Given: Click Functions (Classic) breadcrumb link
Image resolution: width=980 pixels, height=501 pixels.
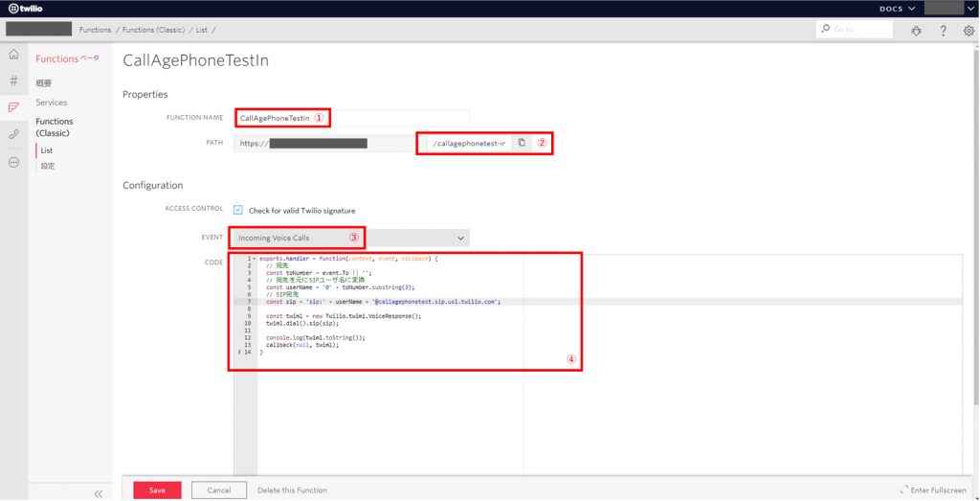Looking at the screenshot, I should [154, 30].
